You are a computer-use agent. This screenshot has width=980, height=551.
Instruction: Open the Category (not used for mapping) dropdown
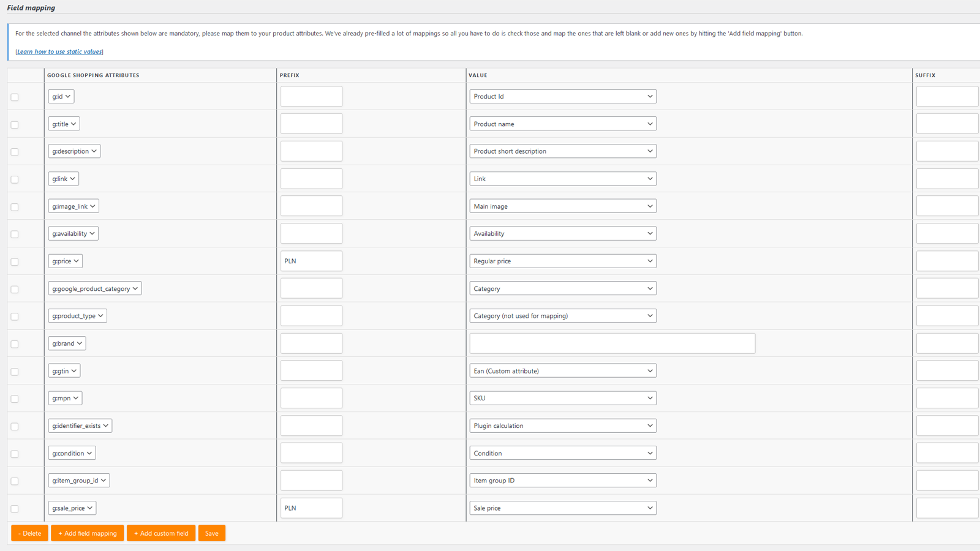563,316
